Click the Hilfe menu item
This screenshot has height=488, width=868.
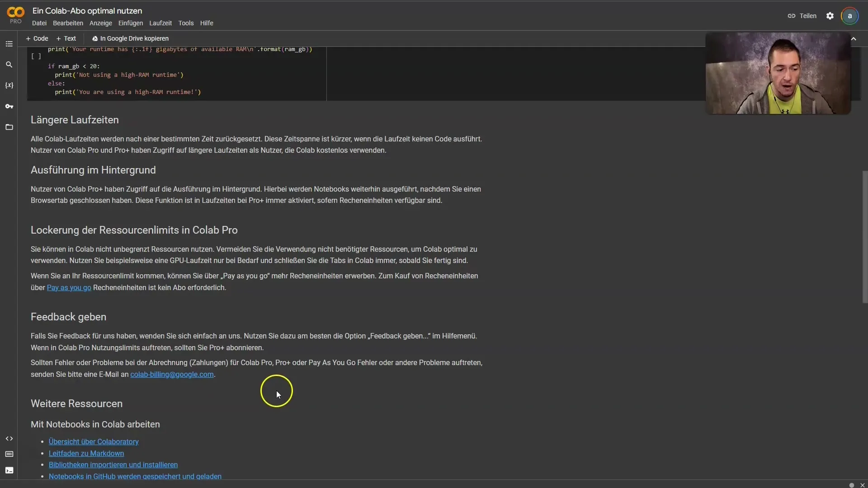click(207, 23)
